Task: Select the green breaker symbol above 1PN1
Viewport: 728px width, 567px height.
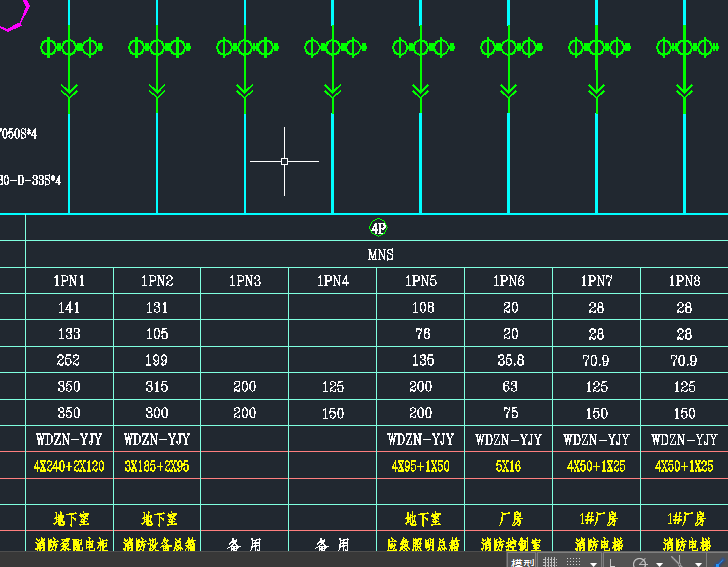Action: (72, 47)
